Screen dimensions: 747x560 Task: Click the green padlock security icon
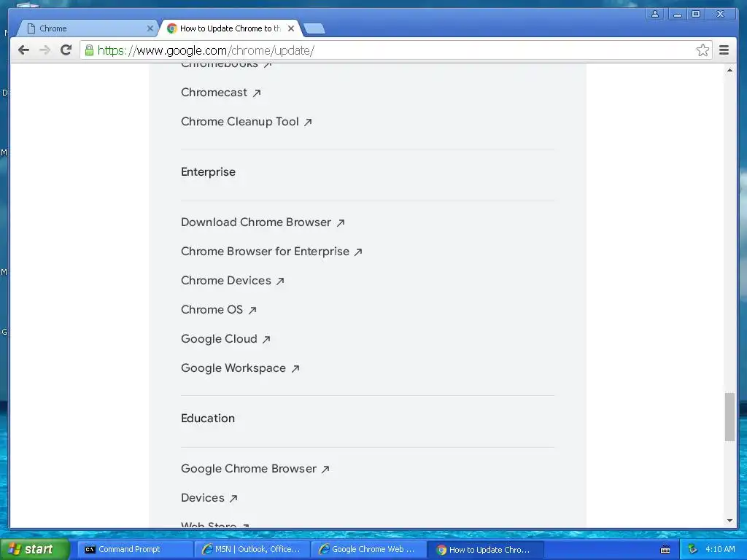[x=89, y=50]
